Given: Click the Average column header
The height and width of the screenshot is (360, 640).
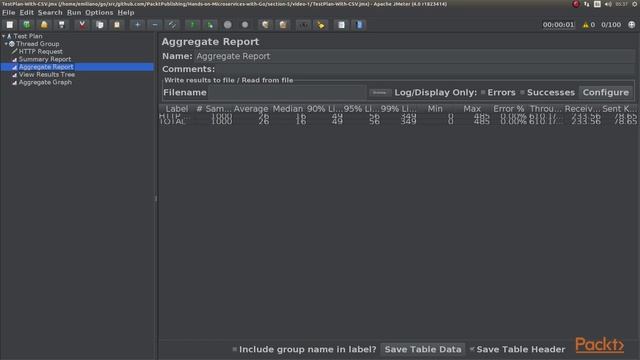Looking at the screenshot, I should 251,109.
